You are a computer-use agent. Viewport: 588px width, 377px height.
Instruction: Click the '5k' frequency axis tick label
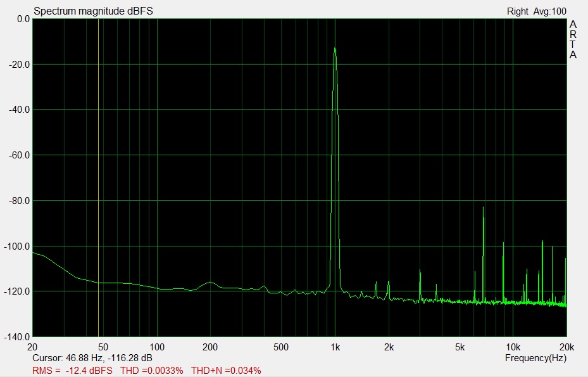(x=460, y=347)
